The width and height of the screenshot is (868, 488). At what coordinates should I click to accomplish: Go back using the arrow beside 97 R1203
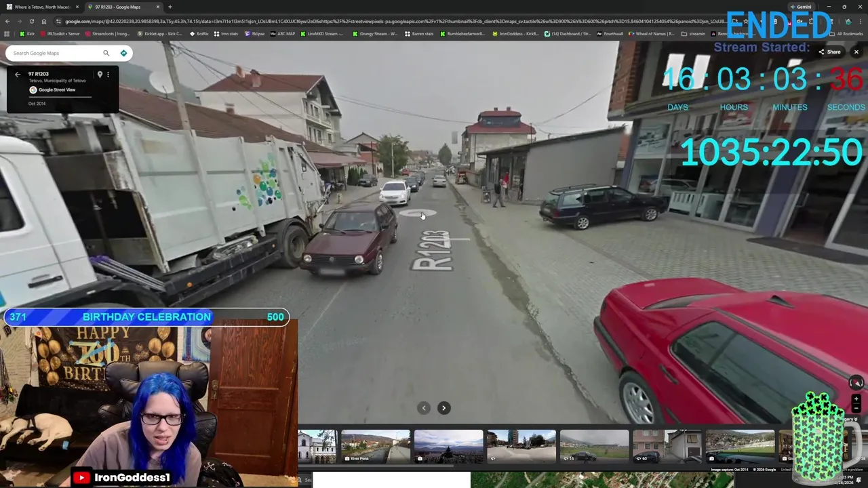[x=18, y=75]
